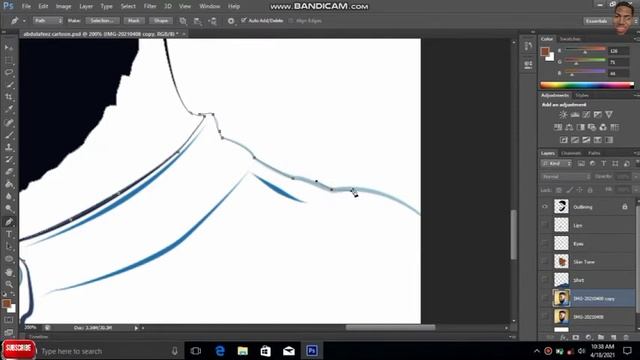
Task: Select the Brush tool
Action: 9,135
